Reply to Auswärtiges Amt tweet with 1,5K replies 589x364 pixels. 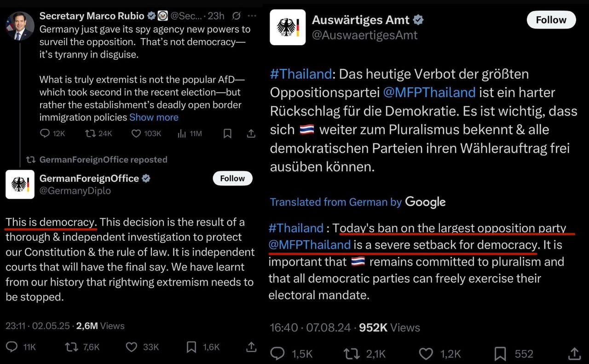click(x=277, y=353)
